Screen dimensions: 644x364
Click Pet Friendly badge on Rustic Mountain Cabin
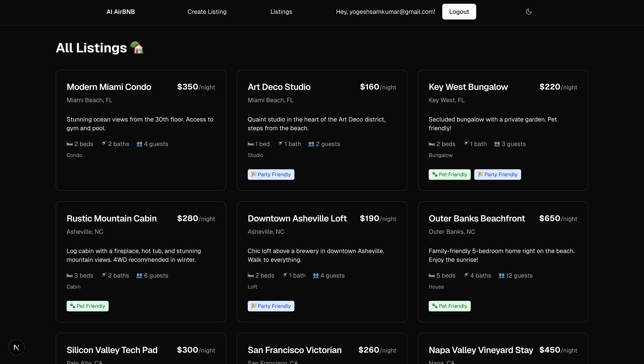(87, 306)
